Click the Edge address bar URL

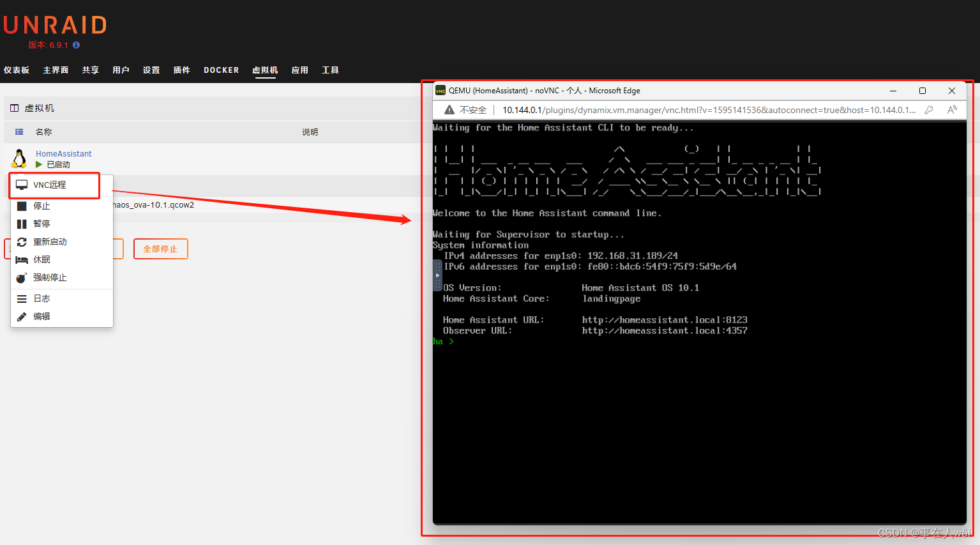(709, 110)
